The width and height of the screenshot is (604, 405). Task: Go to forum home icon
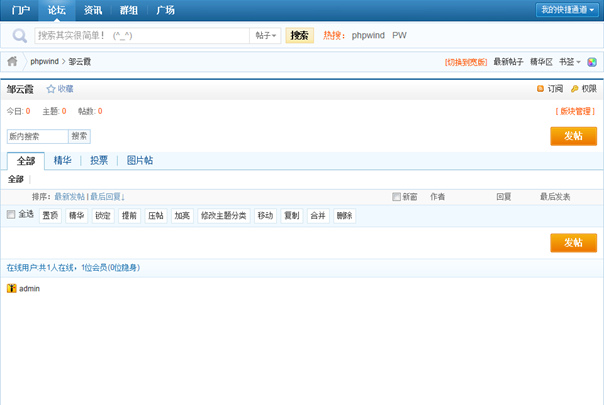coord(12,61)
